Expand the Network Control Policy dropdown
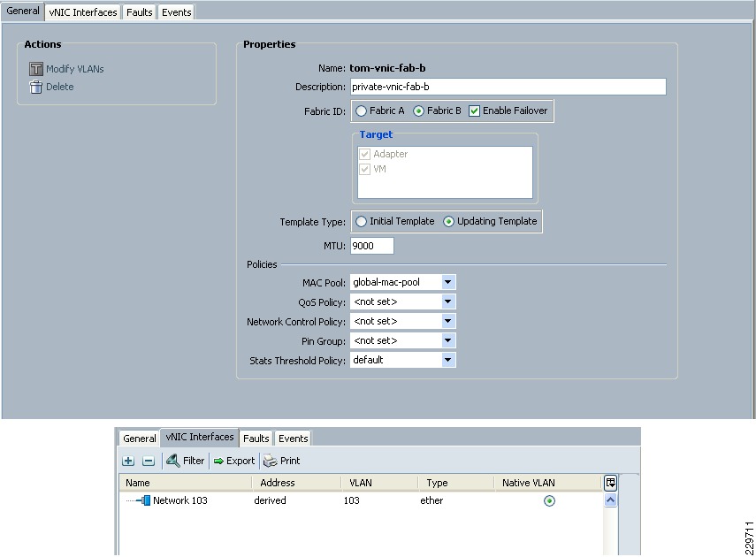This screenshot has width=756, height=557. tap(448, 321)
